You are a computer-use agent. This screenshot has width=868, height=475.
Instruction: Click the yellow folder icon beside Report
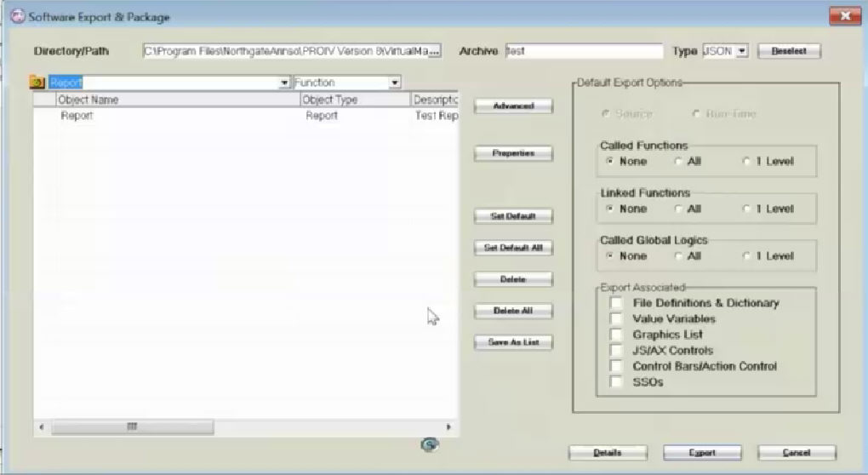click(x=37, y=83)
